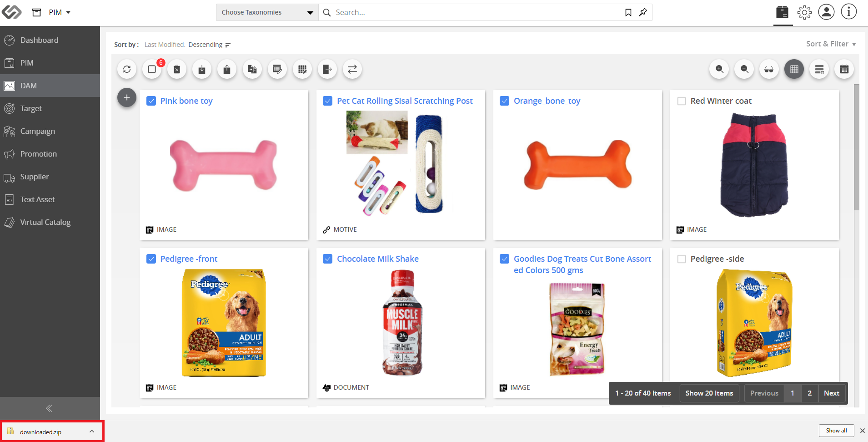Switch to grid view
Image resolution: width=868 pixels, height=442 pixels.
coord(794,69)
